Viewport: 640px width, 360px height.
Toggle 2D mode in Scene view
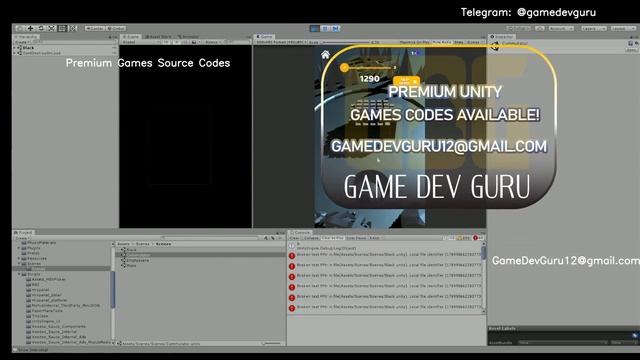[x=166, y=42]
